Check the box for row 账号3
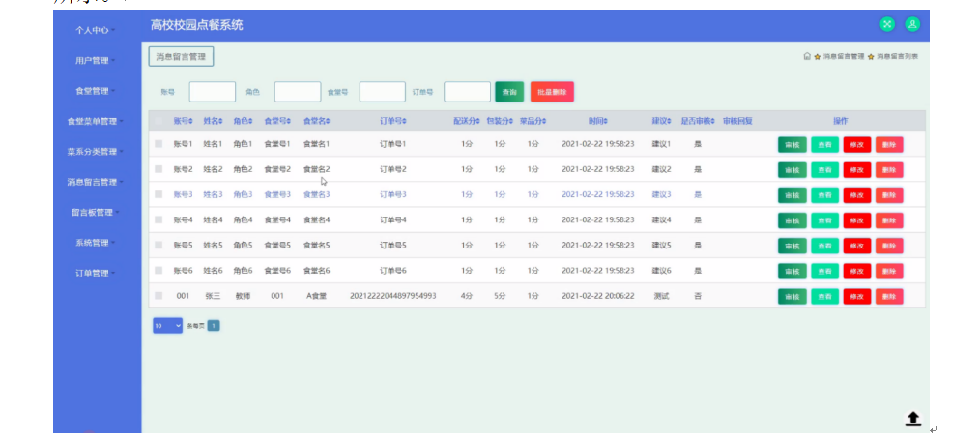This screenshot has height=438, width=980. (159, 194)
